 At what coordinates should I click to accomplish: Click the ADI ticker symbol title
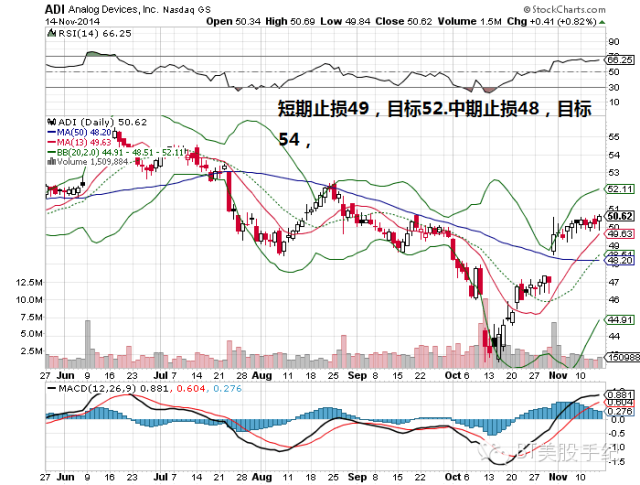click(55, 9)
